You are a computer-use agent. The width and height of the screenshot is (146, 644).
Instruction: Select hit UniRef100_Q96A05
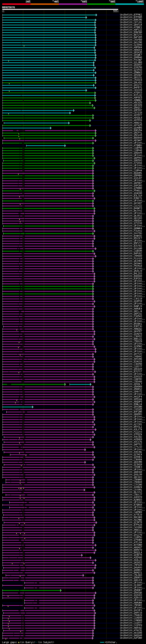click(x=131, y=153)
